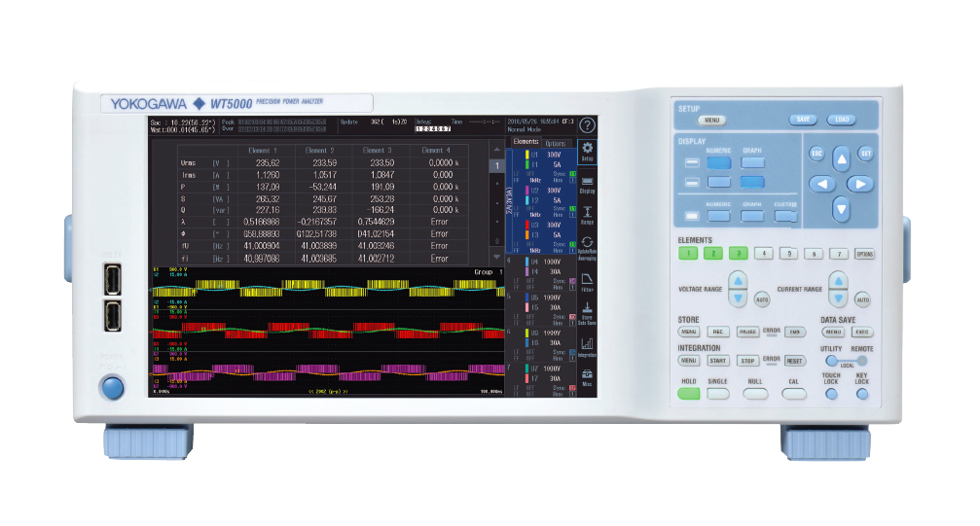
Task: Open the Setup gear icon on screen
Action: [587, 152]
